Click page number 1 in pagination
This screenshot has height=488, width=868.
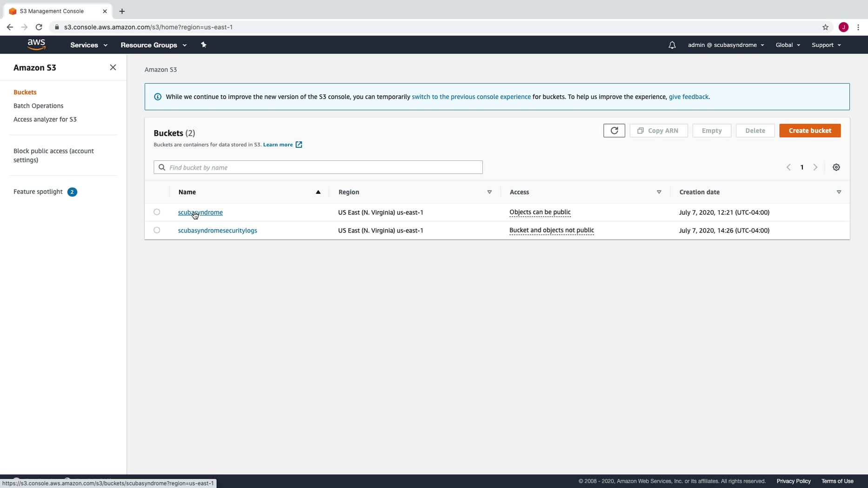[802, 167]
